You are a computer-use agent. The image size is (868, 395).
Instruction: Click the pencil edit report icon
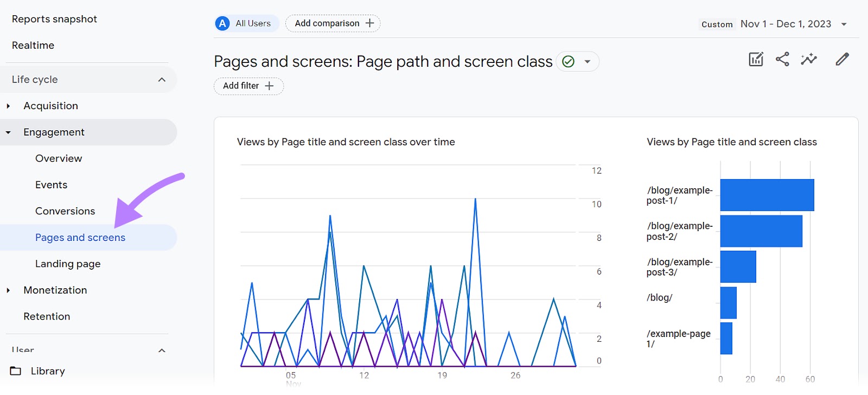pyautogui.click(x=842, y=59)
